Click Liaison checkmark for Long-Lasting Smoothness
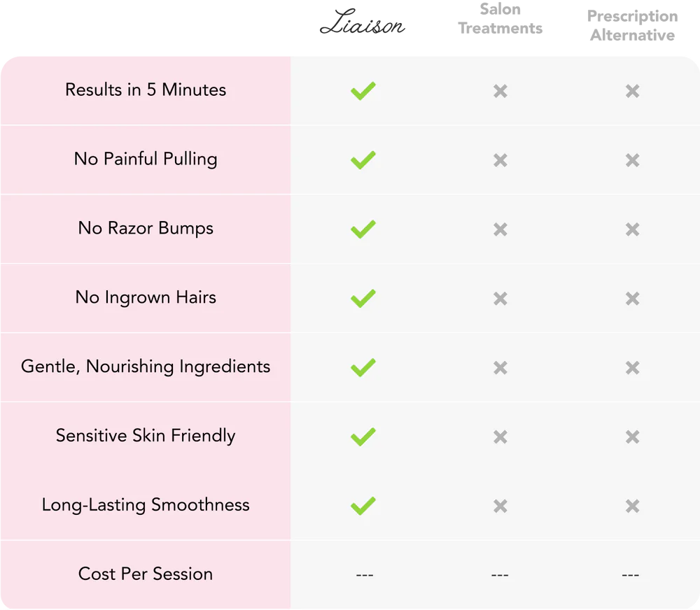 pyautogui.click(x=363, y=506)
